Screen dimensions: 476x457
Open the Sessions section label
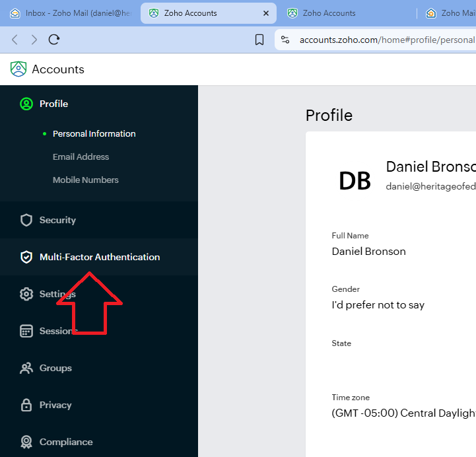point(59,331)
